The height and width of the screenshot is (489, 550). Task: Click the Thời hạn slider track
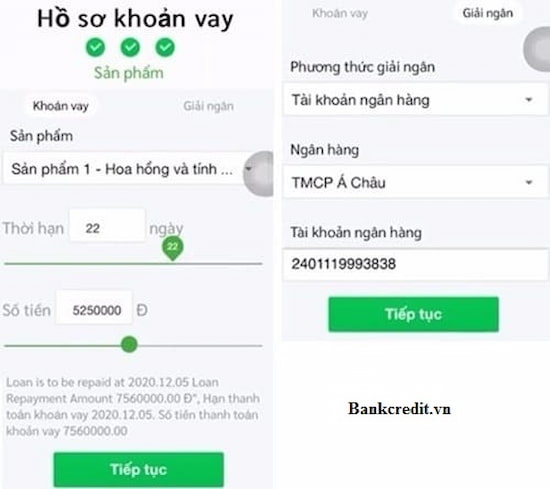coord(133,263)
